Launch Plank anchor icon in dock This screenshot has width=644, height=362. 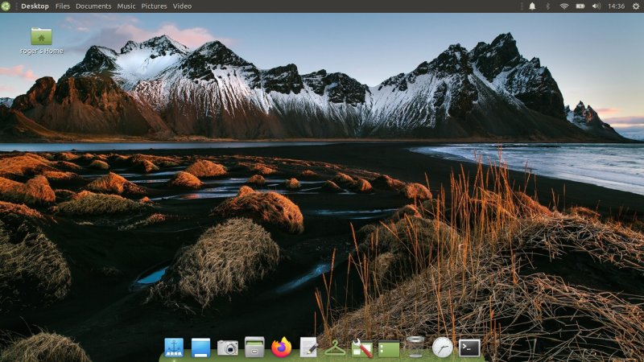174,348
